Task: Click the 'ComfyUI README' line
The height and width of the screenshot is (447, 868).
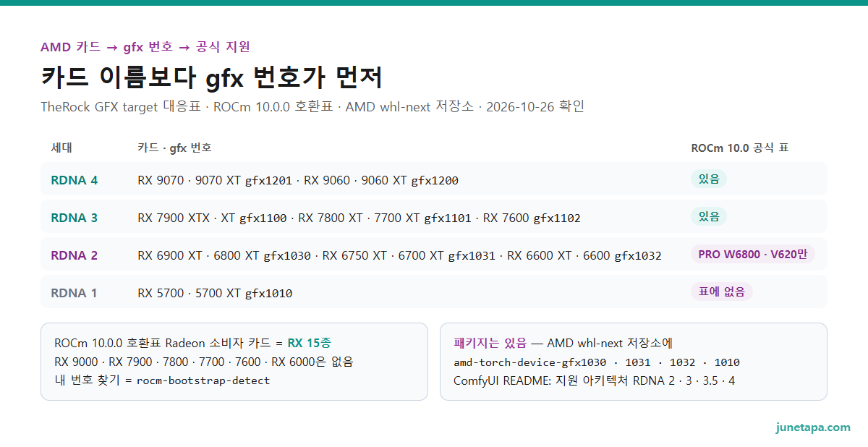Action: click(595, 380)
